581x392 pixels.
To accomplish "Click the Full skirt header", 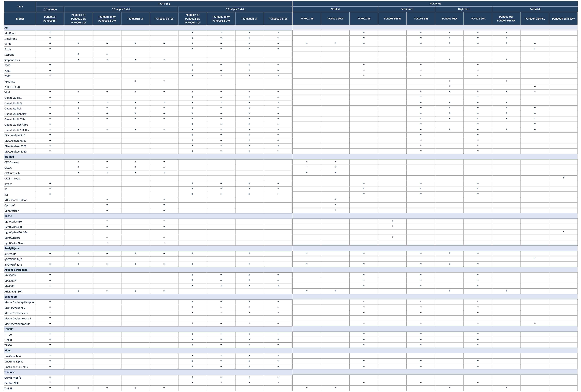I will tap(535, 9).
